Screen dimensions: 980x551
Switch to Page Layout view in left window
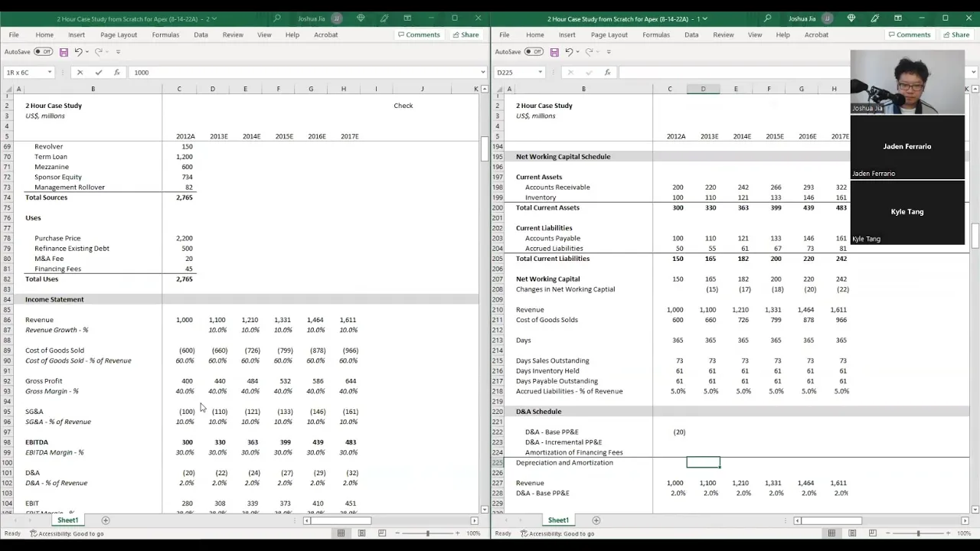pyautogui.click(x=361, y=533)
